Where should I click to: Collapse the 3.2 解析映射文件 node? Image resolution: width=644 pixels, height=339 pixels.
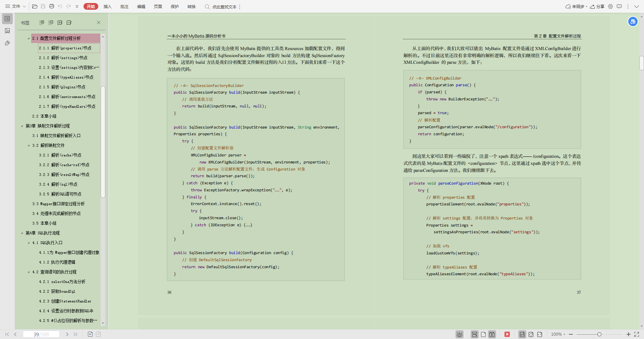pos(29,145)
